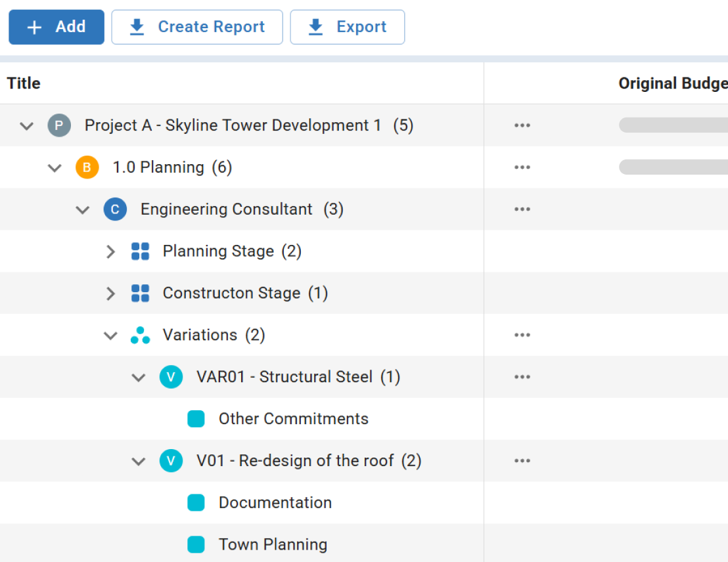Collapse the Project A tree node
This screenshot has width=728, height=562.
pyautogui.click(x=26, y=125)
